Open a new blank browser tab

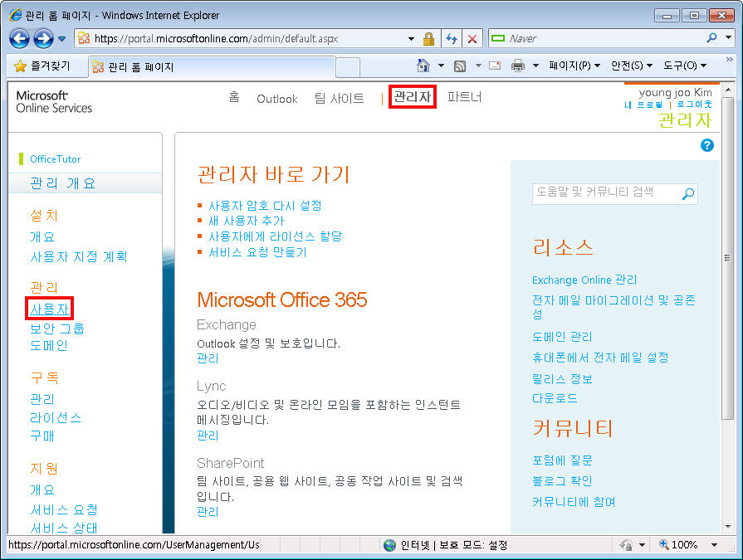click(348, 67)
